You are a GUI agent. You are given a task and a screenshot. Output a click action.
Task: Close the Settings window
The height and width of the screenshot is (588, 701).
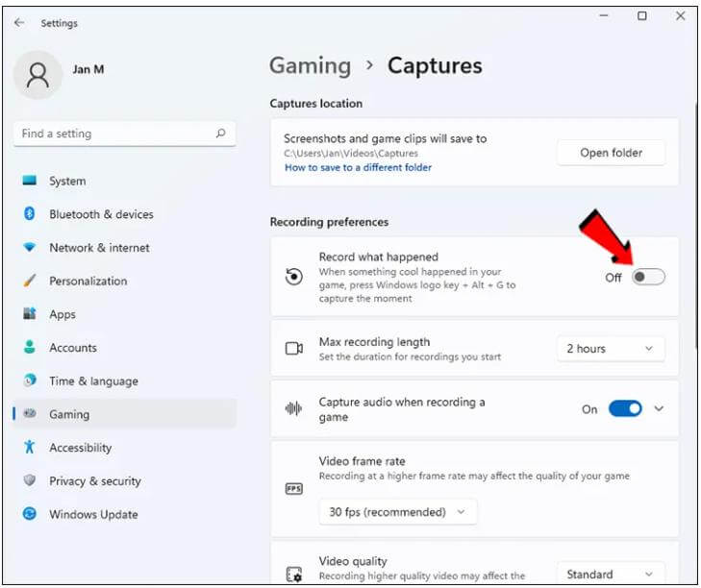tap(681, 16)
